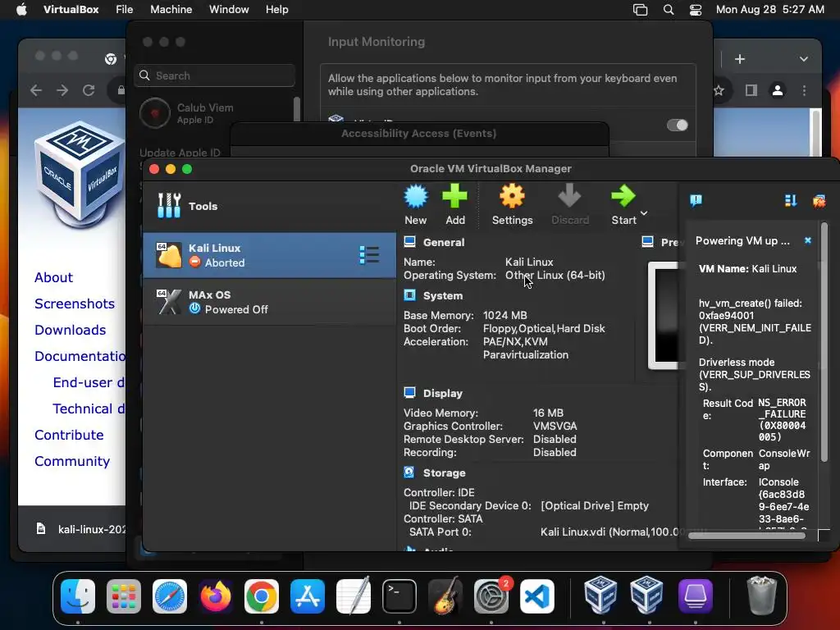The width and height of the screenshot is (840, 630).
Task: Open the Trash in the Dock
Action: 761,595
